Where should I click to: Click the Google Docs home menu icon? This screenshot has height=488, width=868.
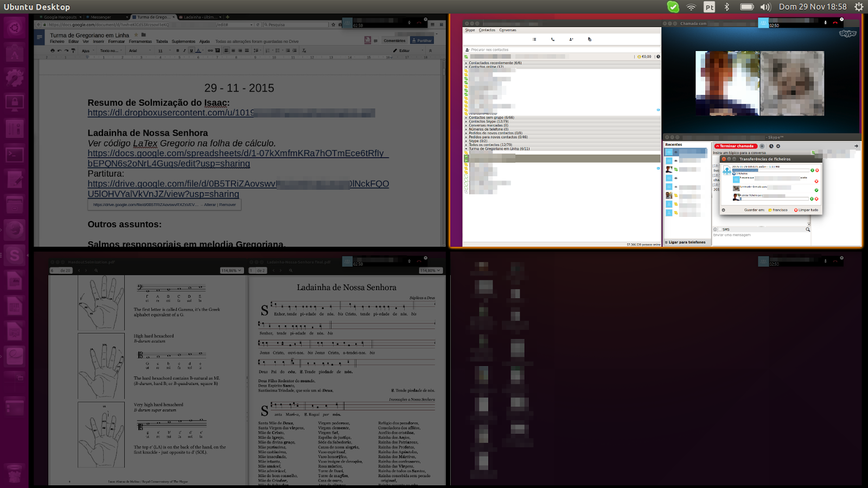(39, 37)
